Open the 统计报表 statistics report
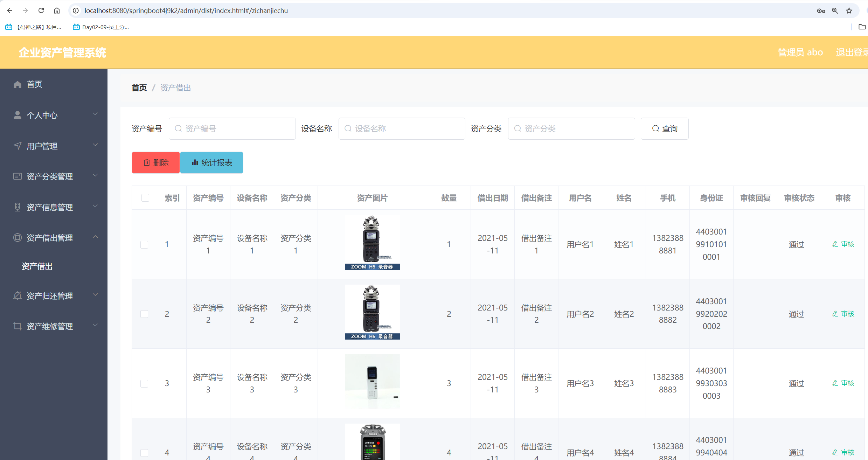868x460 pixels. (x=211, y=162)
